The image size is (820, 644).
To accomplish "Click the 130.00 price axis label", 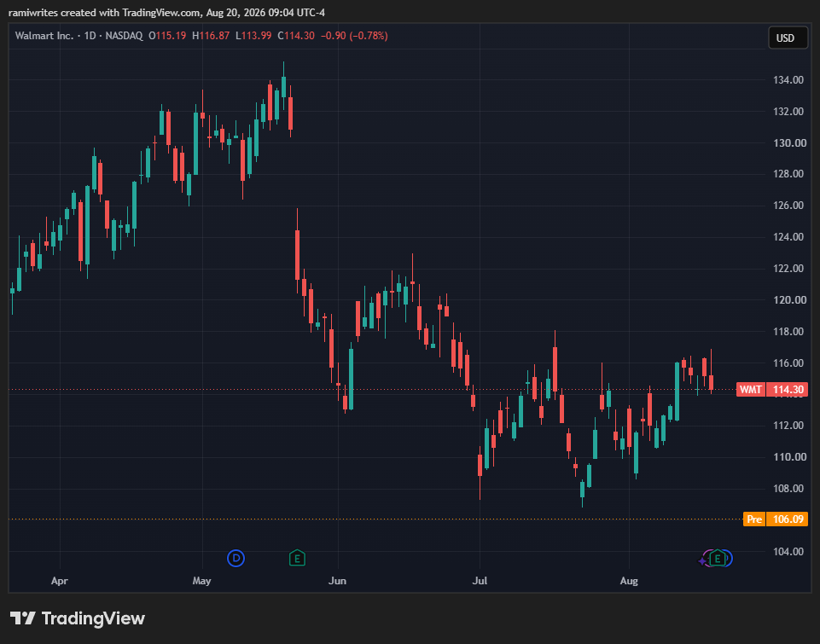I will pyautogui.click(x=789, y=142).
